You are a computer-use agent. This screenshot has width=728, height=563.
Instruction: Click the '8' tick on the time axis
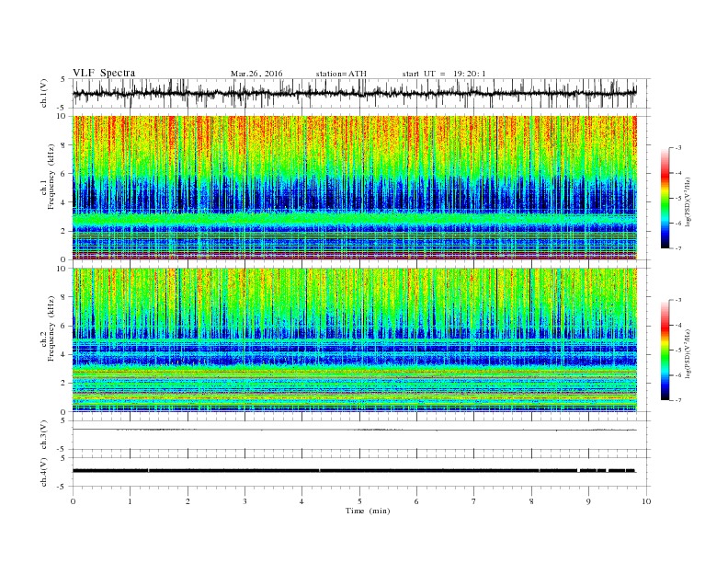coord(531,501)
